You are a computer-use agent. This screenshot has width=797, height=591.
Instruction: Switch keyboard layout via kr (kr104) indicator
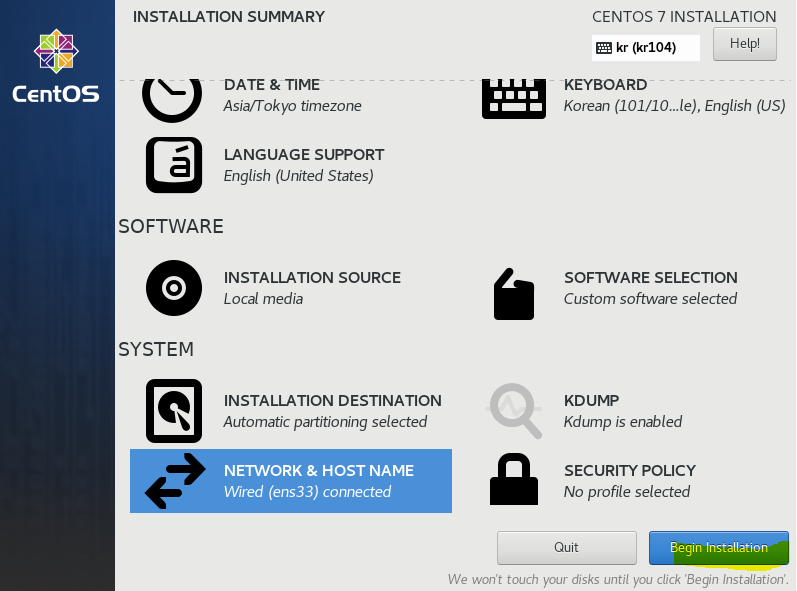pos(646,48)
